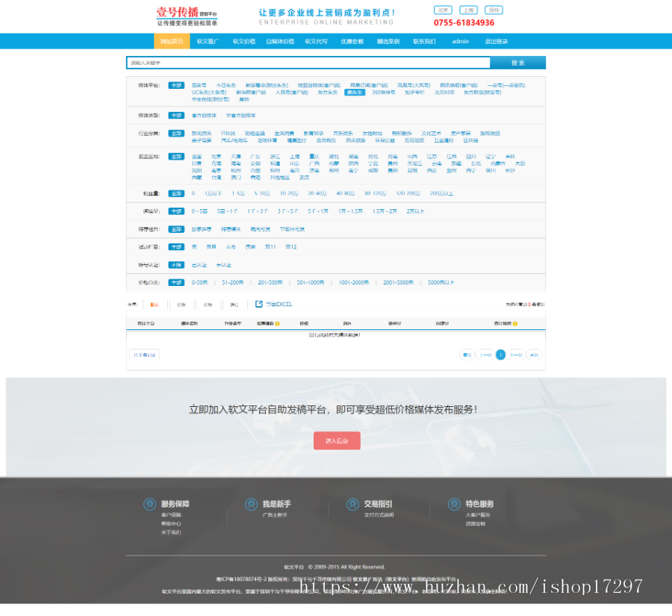Open the 联系我们 navigation item
This screenshot has width=672, height=616.
(424, 41)
